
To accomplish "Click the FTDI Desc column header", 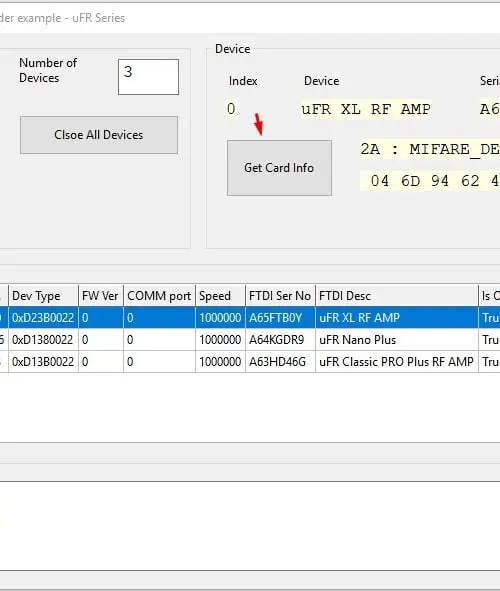I will [x=397, y=296].
